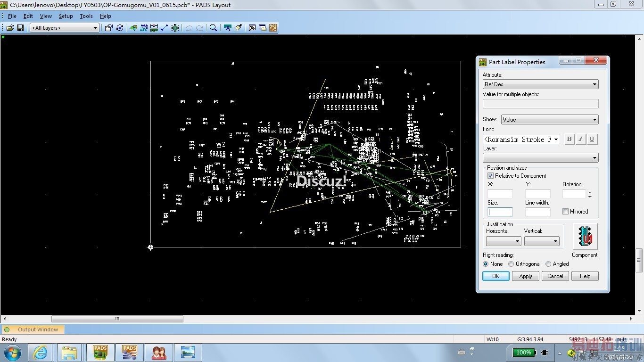Open the Drafting toolbar icon
Image resolution: width=644 pixels, height=362 pixels.
pos(133,28)
